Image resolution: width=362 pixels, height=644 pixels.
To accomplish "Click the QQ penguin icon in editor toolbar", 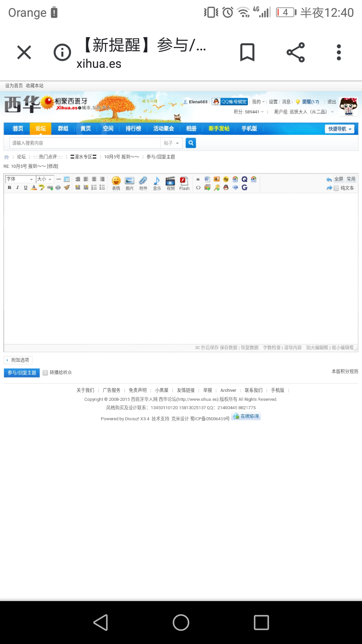I will click(226, 187).
